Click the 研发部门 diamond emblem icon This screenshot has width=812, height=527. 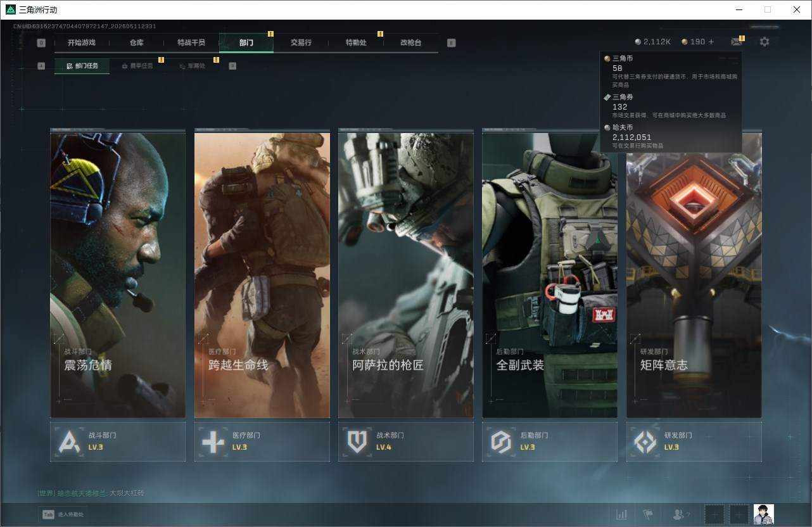coord(645,441)
